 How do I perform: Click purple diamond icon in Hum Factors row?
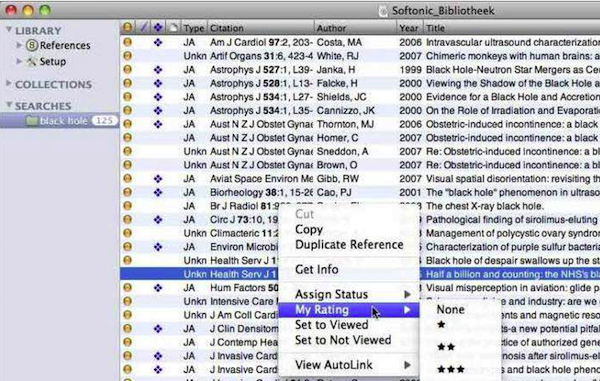pyautogui.click(x=158, y=288)
